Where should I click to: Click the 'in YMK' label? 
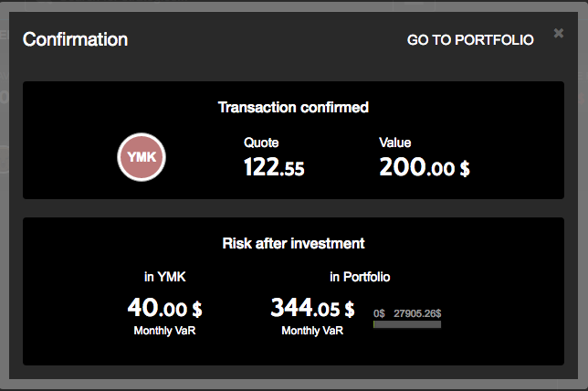(164, 276)
